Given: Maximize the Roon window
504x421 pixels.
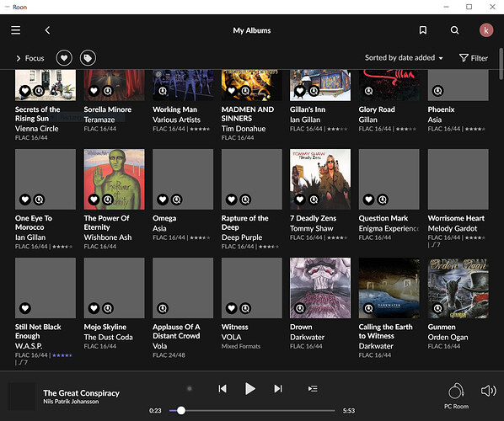Looking at the screenshot, I should [469, 7].
